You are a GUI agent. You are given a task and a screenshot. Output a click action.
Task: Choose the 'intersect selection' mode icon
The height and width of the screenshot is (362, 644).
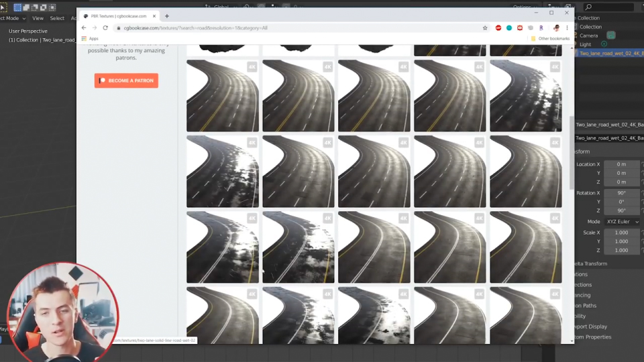tap(52, 7)
